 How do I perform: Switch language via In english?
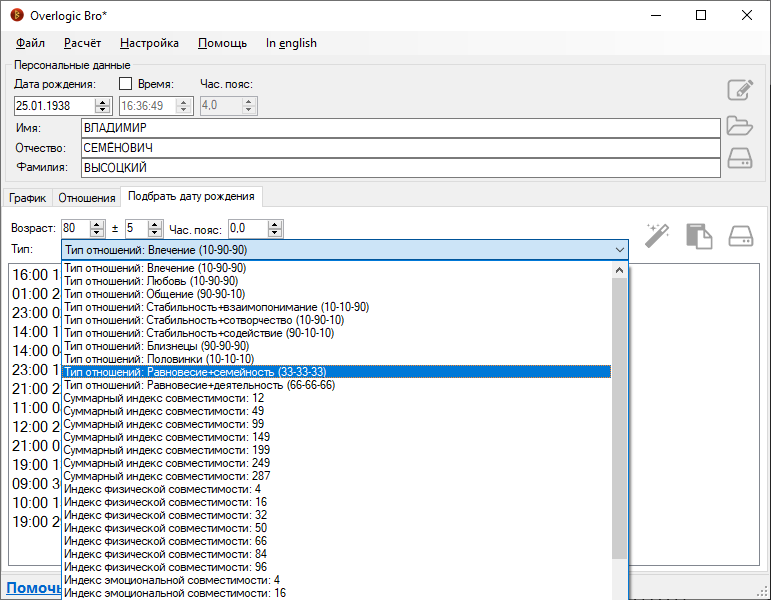(x=291, y=43)
